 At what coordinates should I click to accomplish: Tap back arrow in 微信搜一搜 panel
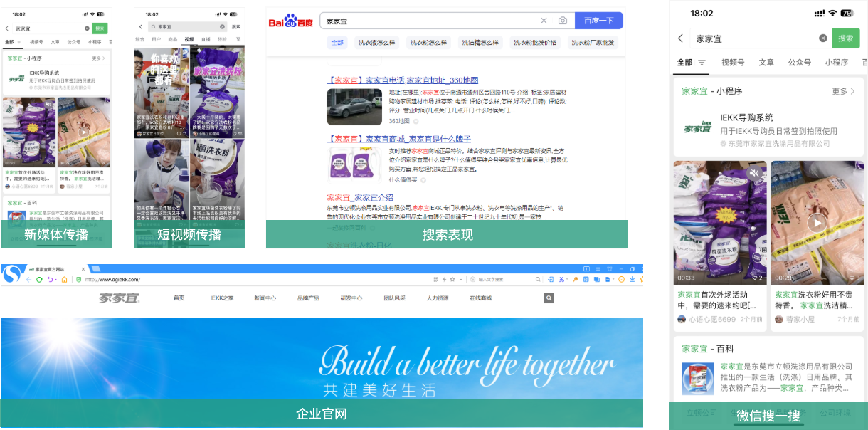(x=681, y=38)
